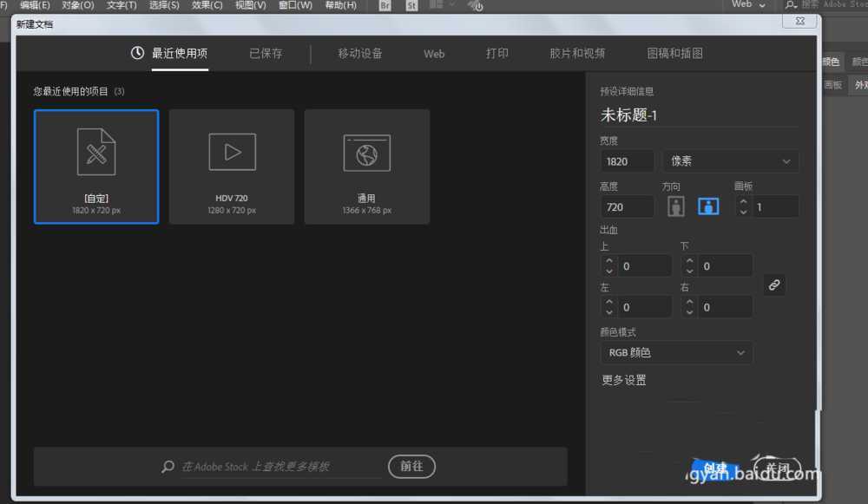Open the 窗口(W) menu
The width and height of the screenshot is (868, 504).
pyautogui.click(x=295, y=5)
